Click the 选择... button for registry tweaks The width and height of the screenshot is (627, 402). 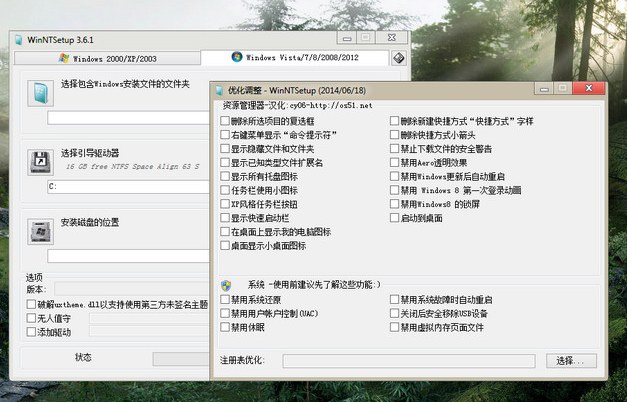[571, 361]
